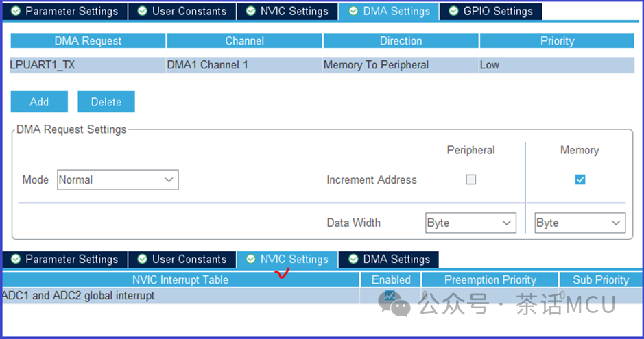The height and width of the screenshot is (339, 644).
Task: Click green check icon on GPIO Settings tab
Action: (x=453, y=11)
